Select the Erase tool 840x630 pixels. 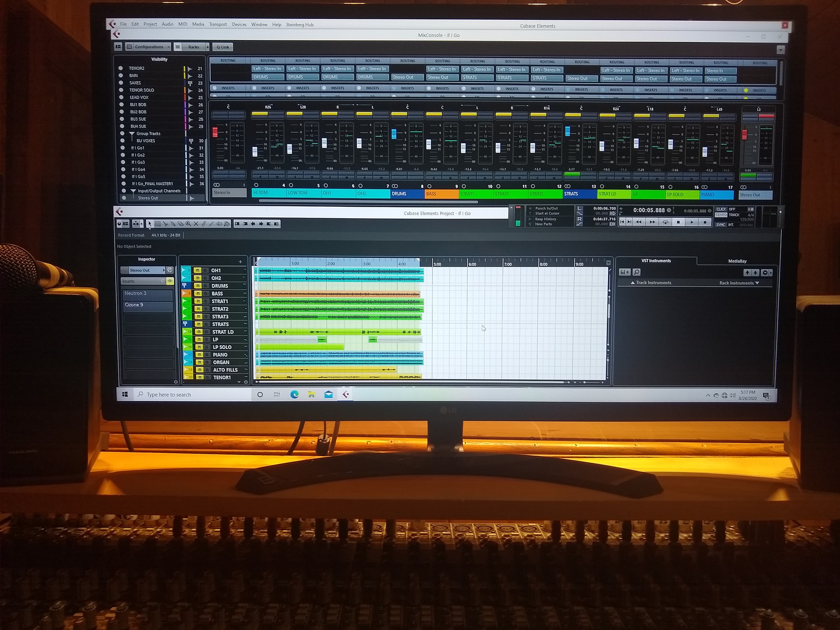pyautogui.click(x=180, y=224)
